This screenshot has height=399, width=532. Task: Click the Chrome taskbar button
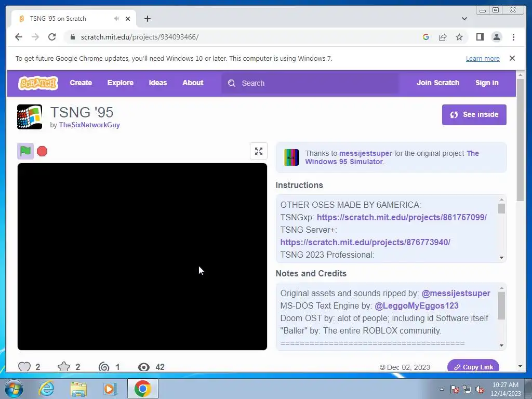(142, 389)
